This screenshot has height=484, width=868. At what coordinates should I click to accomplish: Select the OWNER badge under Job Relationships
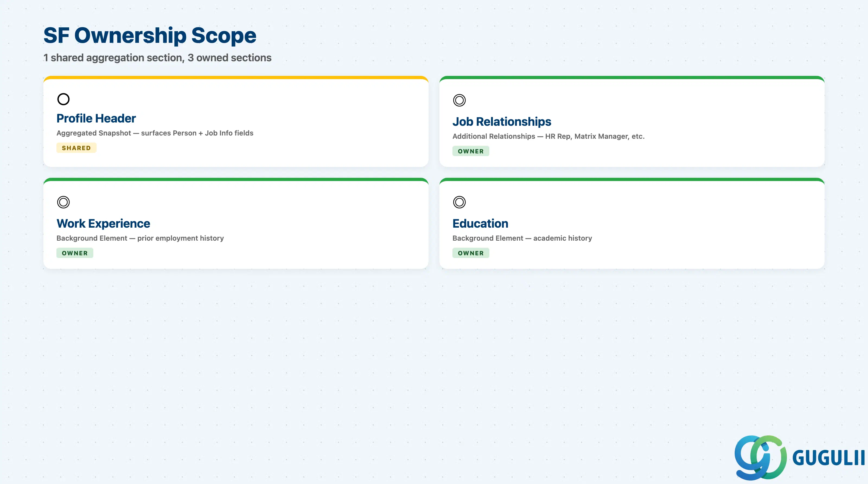pos(471,151)
